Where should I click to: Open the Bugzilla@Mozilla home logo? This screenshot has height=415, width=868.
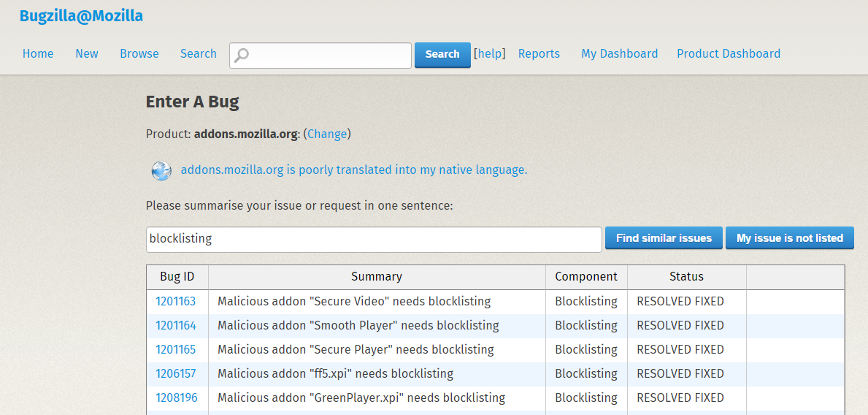pos(81,16)
